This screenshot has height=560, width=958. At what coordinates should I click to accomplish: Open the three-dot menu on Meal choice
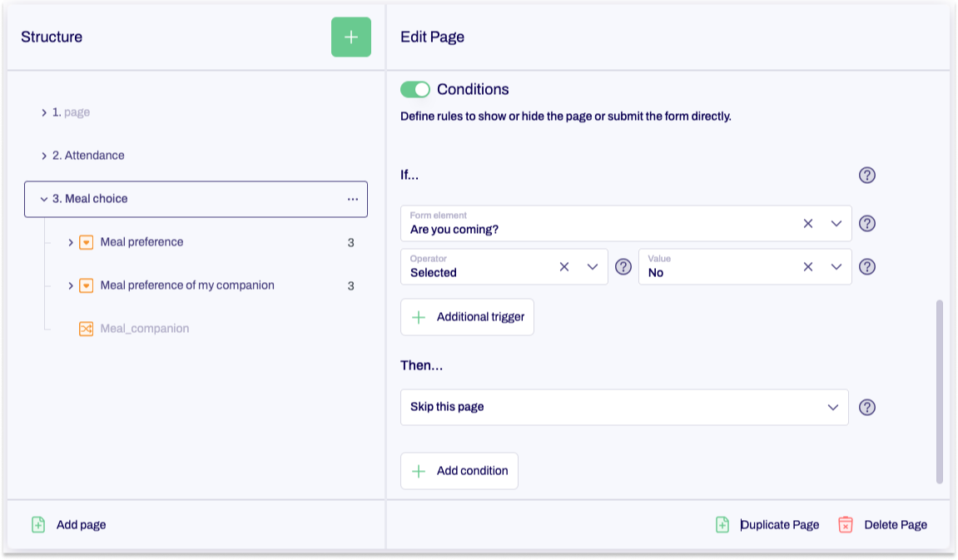tap(353, 198)
